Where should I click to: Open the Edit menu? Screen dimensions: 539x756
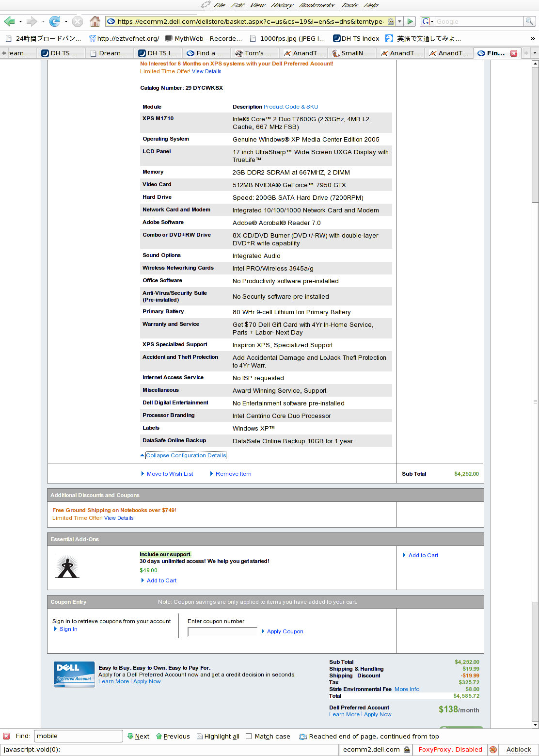tap(238, 5)
